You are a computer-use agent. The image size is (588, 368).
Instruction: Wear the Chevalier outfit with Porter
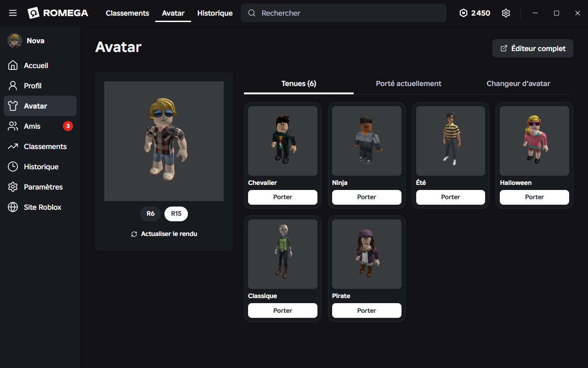click(x=283, y=197)
